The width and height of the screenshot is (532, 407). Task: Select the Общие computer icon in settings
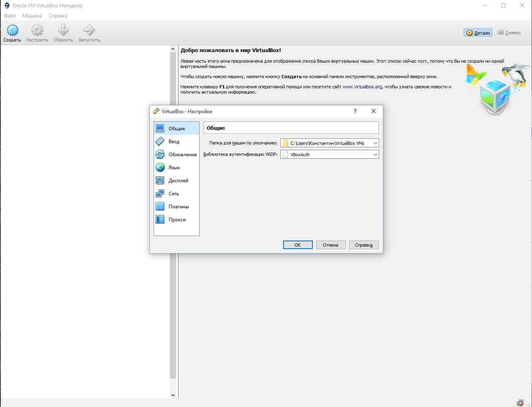tap(160, 128)
